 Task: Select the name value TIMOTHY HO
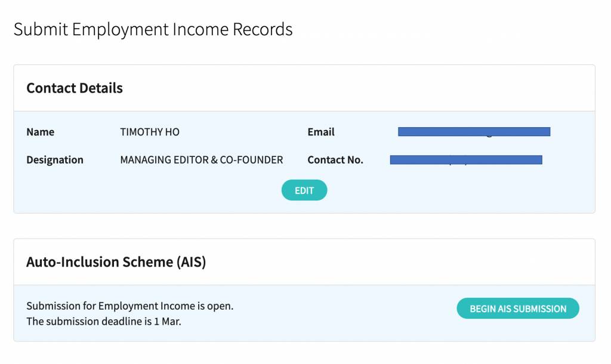150,132
